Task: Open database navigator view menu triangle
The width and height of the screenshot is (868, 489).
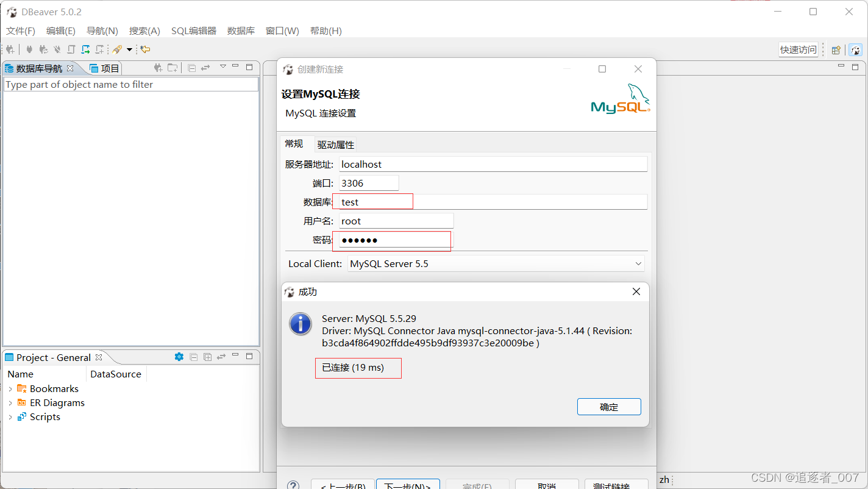Action: click(x=223, y=66)
